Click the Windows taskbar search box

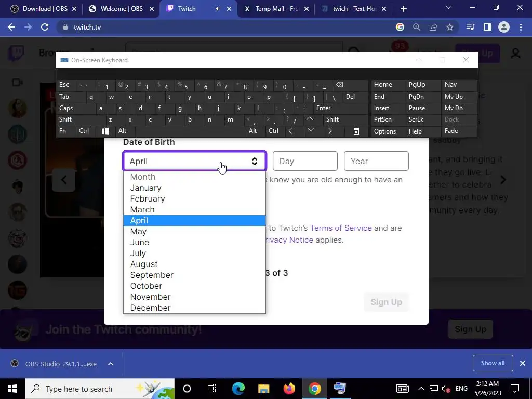(100, 389)
